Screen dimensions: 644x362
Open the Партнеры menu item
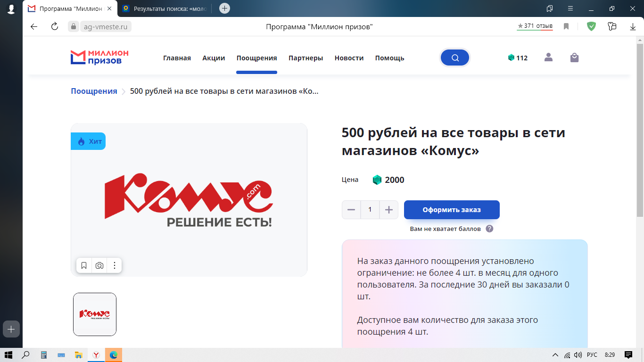306,58
